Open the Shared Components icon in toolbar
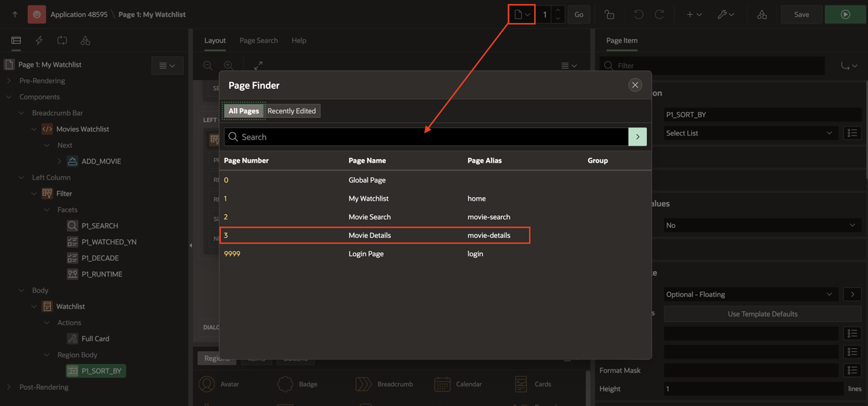The height and width of the screenshot is (406, 868). (x=762, y=14)
